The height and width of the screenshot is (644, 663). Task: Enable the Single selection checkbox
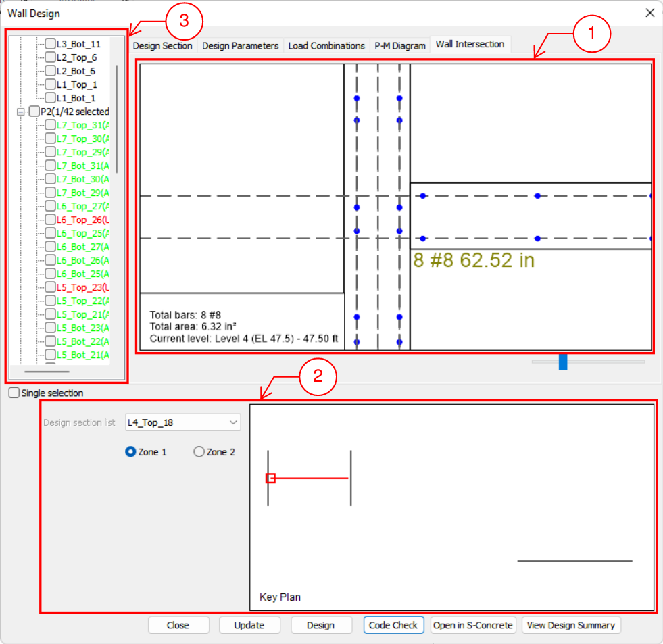14,393
